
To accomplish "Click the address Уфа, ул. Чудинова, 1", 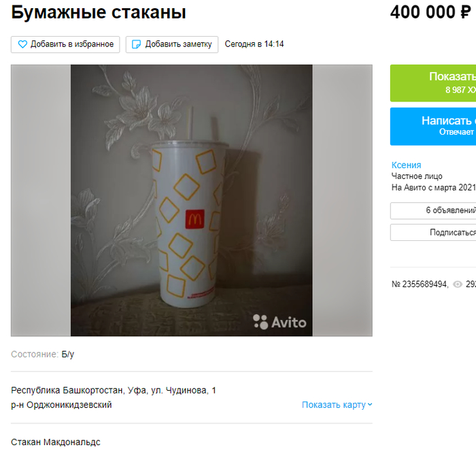I will [171, 390].
